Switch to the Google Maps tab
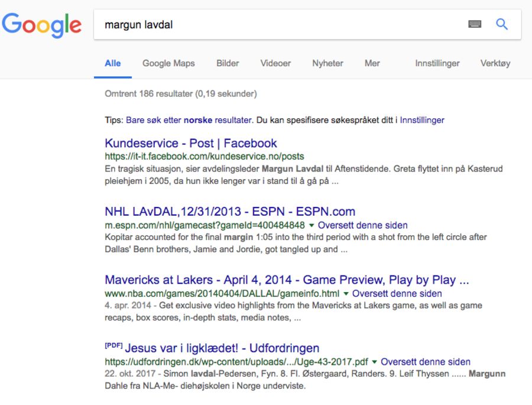Image resolution: width=532 pixels, height=405 pixels. (168, 63)
